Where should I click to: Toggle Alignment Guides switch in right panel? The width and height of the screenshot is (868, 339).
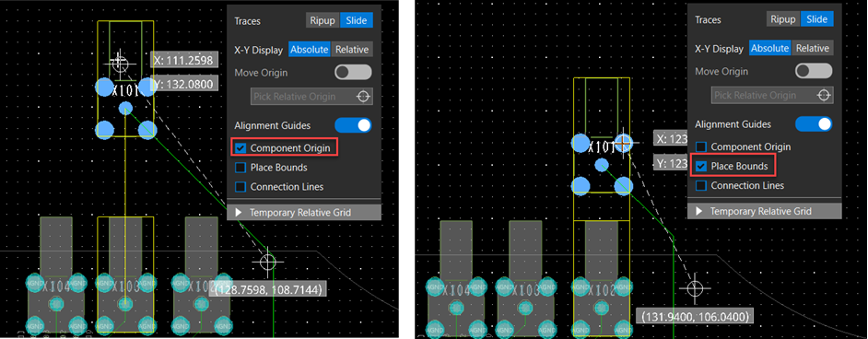tap(814, 123)
